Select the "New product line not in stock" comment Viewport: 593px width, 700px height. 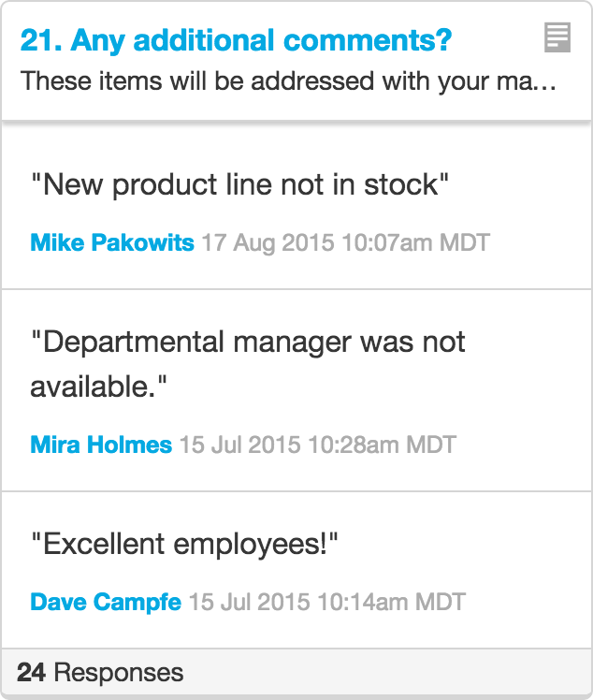[239, 184]
